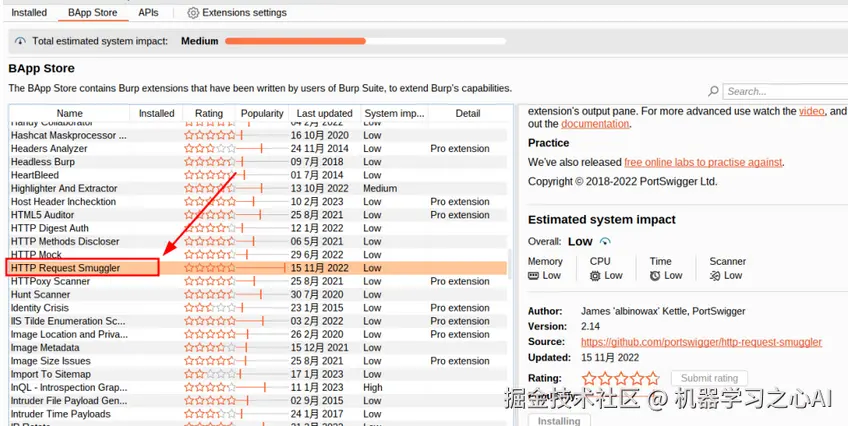Select Host Header Inchecktion row
The image size is (848, 426).
pos(258,202)
